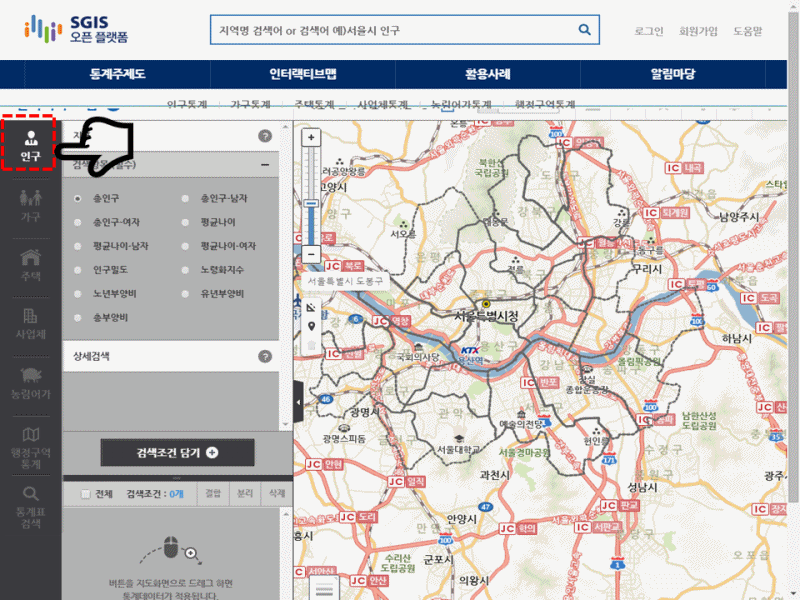Select the 사업체 business sidebar icon
Screen dimensions: 800x600
pos(30,323)
